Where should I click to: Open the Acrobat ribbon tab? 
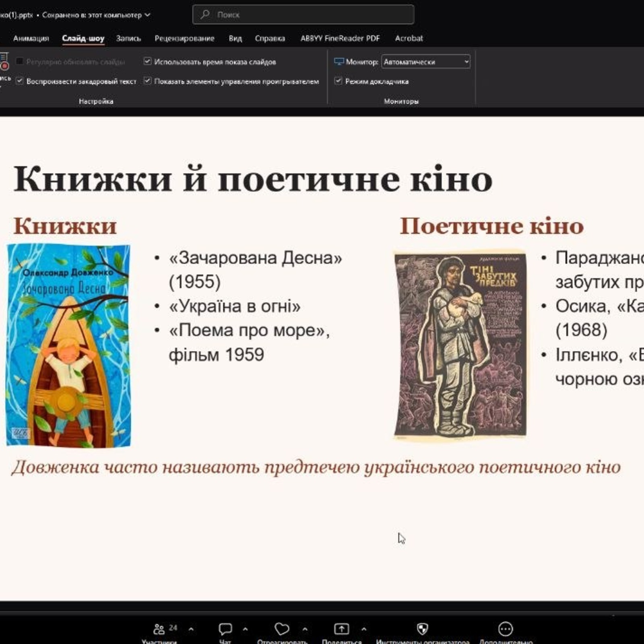click(409, 38)
